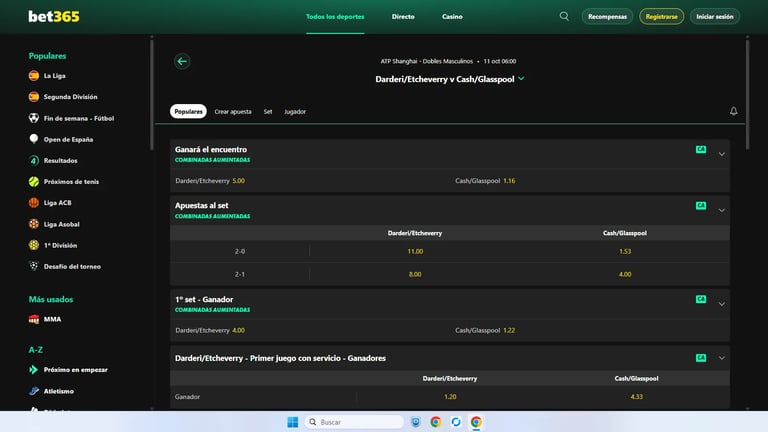Open the taskbar widget icon beside search
Image resolution: width=768 pixels, height=432 pixels.
point(415,422)
